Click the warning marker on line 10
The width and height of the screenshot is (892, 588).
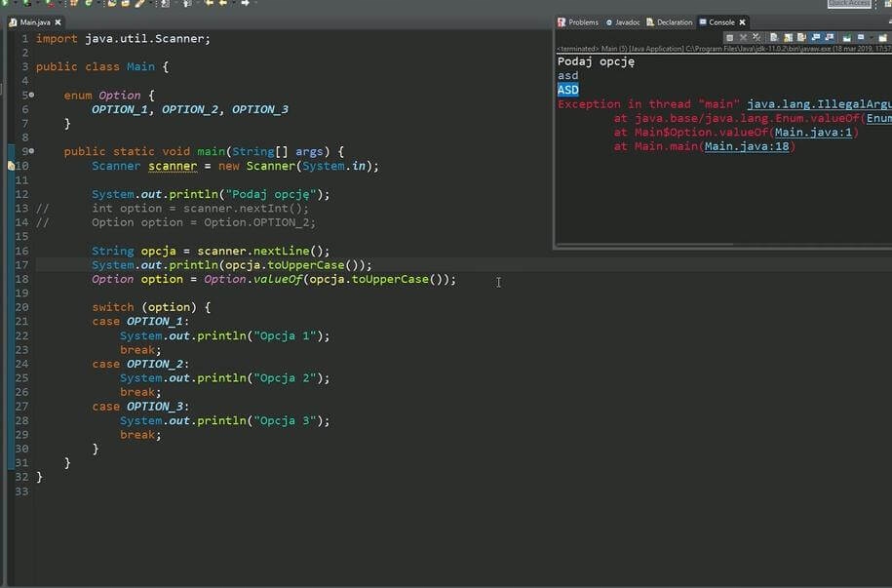11,166
